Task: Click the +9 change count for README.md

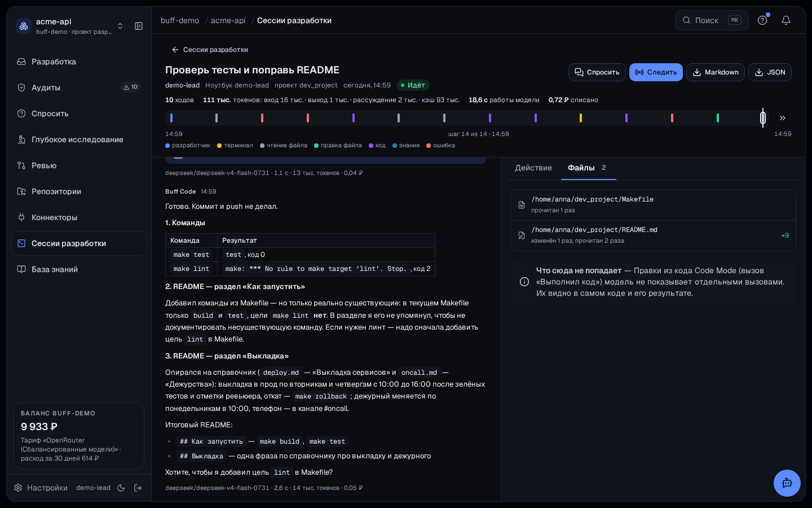Action: tap(785, 235)
